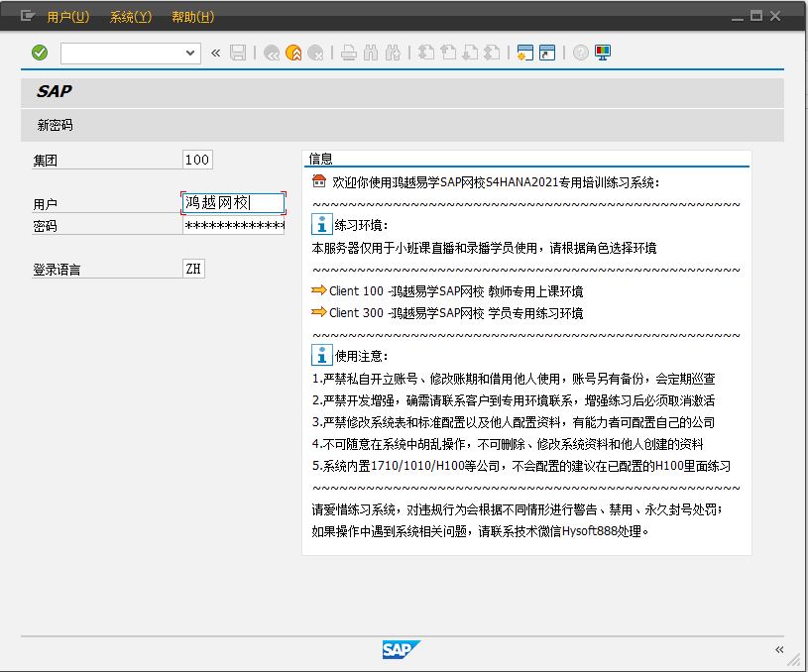Screen dimensions: 808x672
Task: Click the Last Page icon
Action: tap(492, 53)
